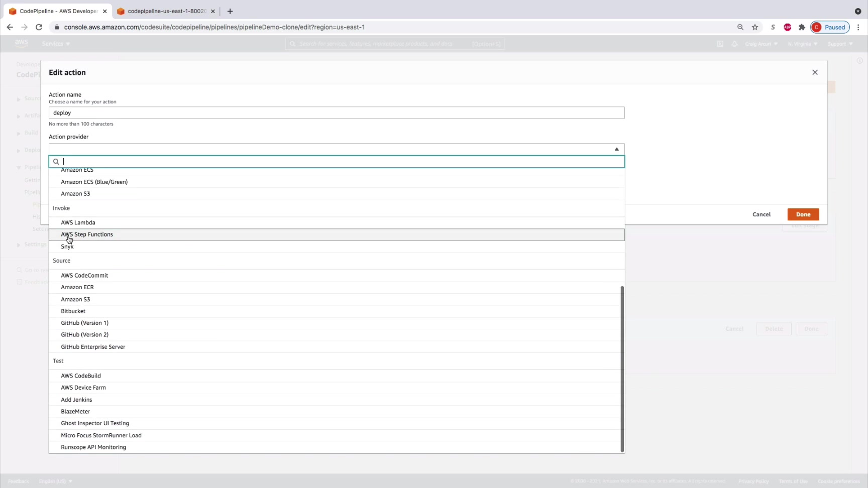Select Ghost Inspector UI Testing
This screenshot has width=868, height=488.
click(x=337, y=423)
